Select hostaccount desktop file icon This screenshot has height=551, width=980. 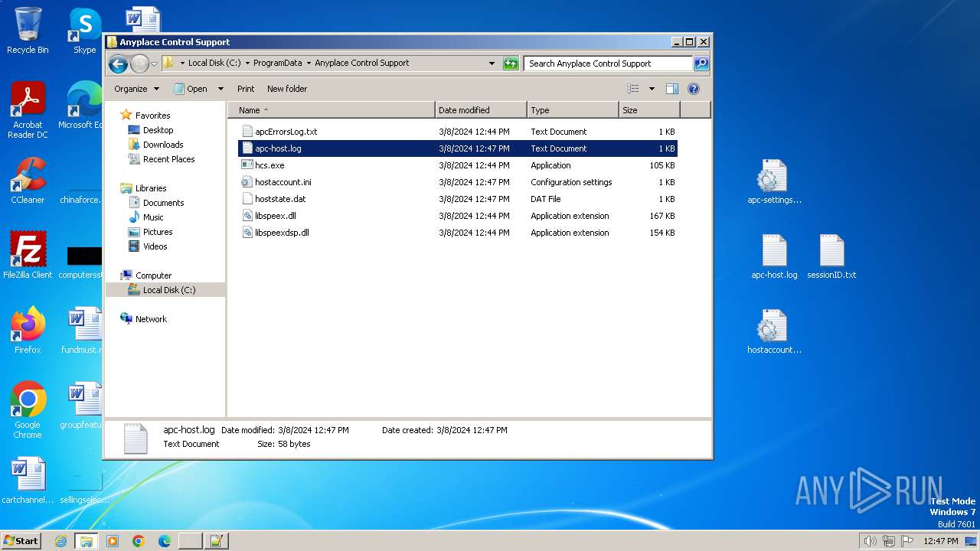coord(774,332)
